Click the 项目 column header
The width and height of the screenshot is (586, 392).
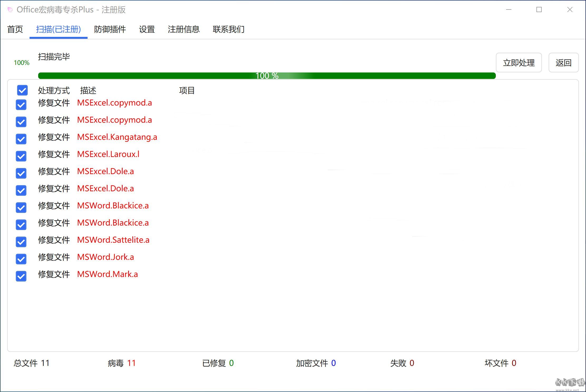point(187,90)
